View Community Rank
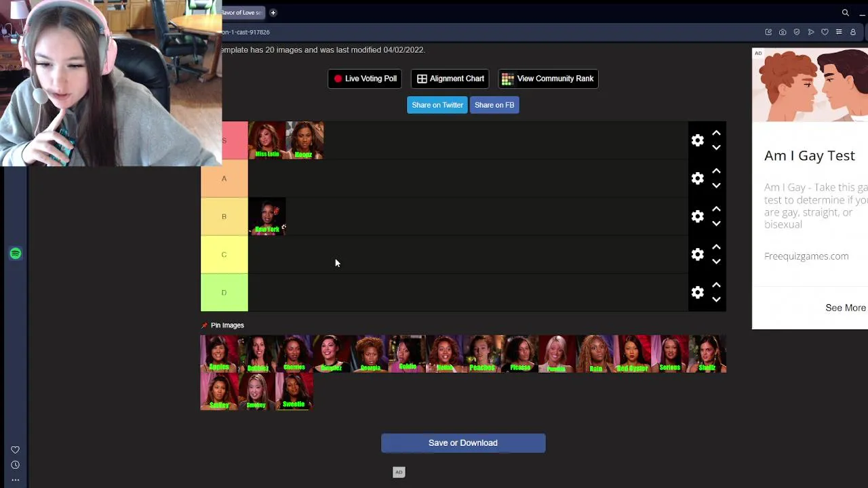The image size is (868, 488). tap(548, 79)
